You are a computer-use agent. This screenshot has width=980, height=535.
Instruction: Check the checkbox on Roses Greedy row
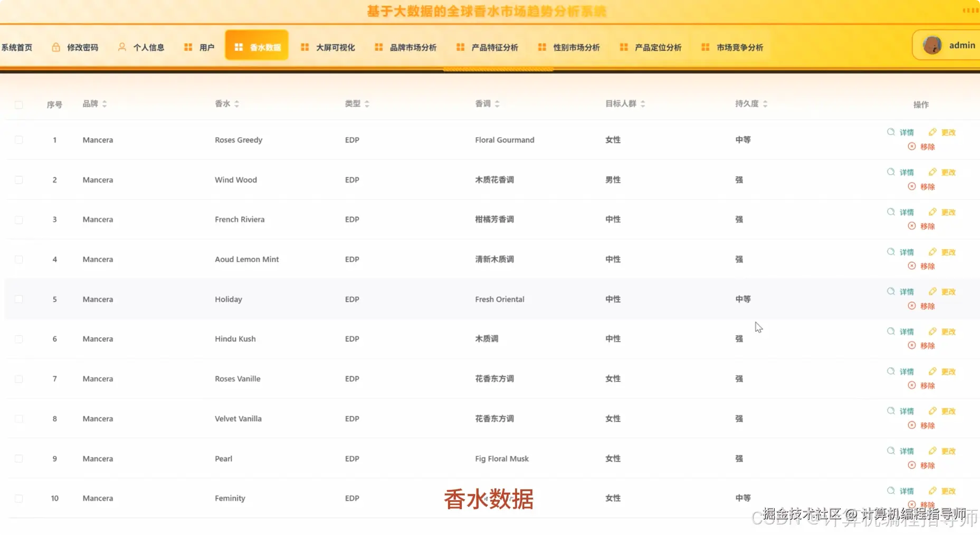[x=19, y=140]
